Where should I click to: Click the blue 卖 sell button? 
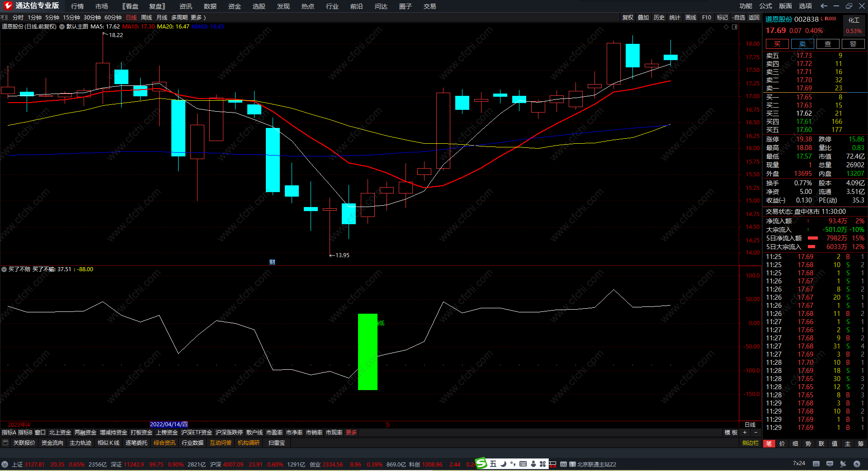pos(802,44)
